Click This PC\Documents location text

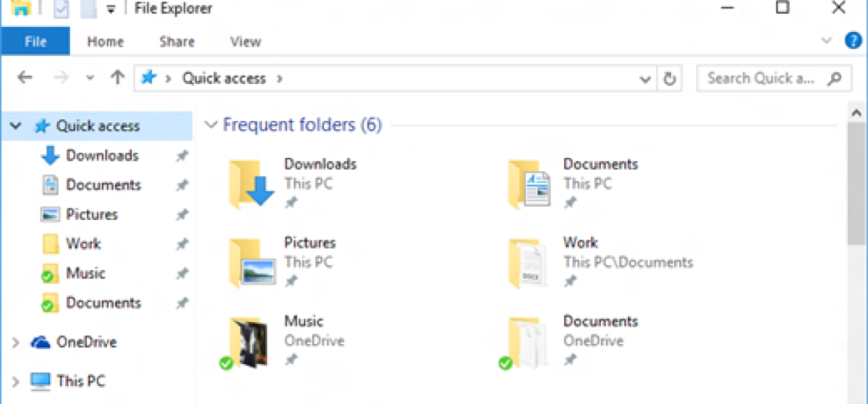(x=629, y=262)
